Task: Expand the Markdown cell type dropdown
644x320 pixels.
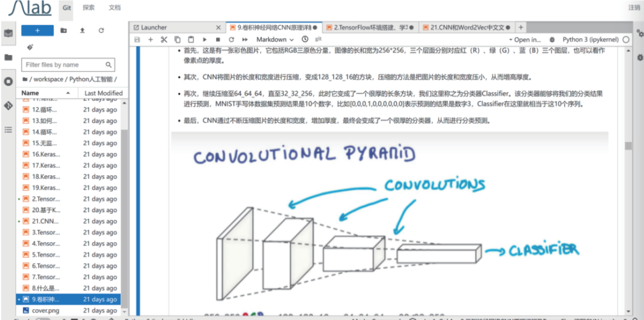Action: [275, 40]
